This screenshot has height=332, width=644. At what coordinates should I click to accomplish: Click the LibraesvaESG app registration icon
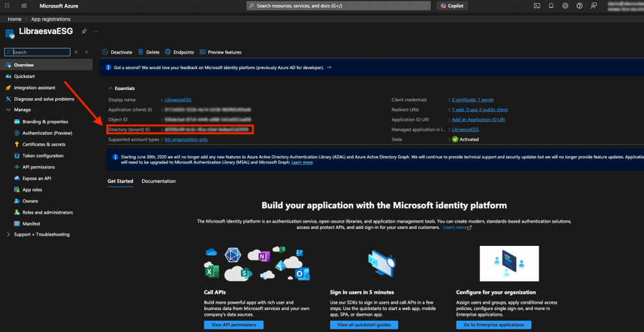pos(10,34)
